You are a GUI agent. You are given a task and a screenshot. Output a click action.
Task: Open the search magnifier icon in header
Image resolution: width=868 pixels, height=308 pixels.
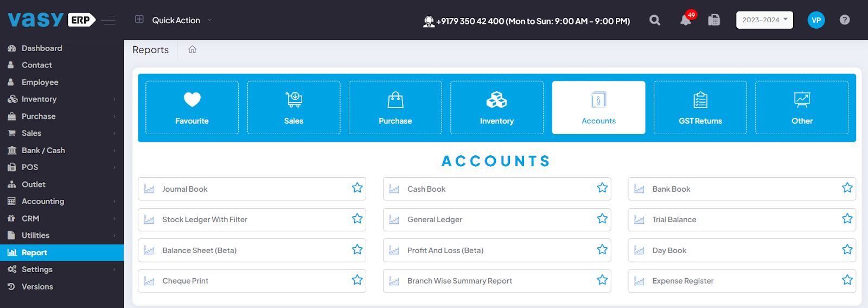[x=655, y=20]
